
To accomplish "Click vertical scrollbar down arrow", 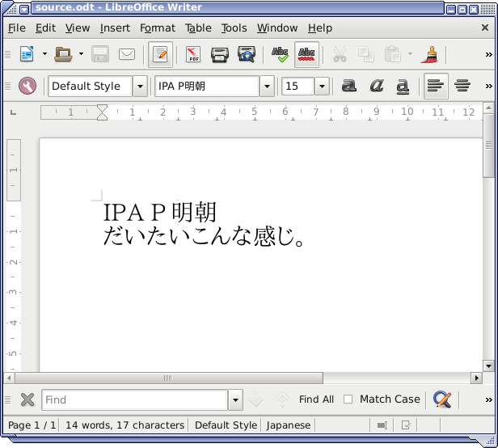I will tap(488, 366).
